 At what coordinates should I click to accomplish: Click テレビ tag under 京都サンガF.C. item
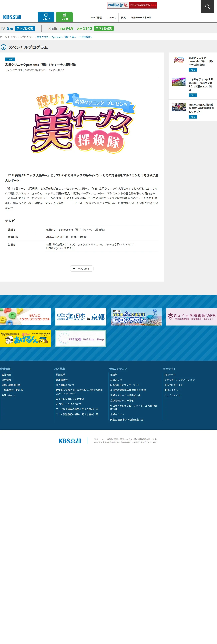pyautogui.click(x=193, y=117)
